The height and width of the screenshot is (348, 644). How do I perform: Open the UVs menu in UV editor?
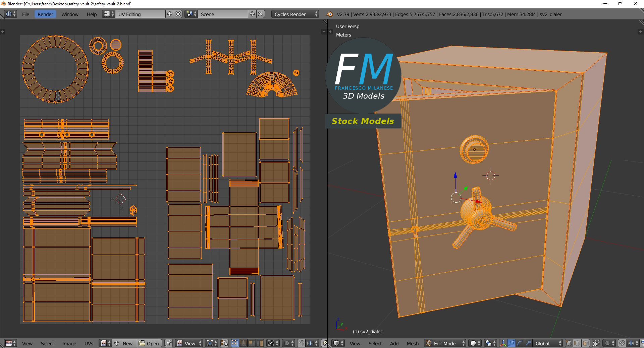89,343
